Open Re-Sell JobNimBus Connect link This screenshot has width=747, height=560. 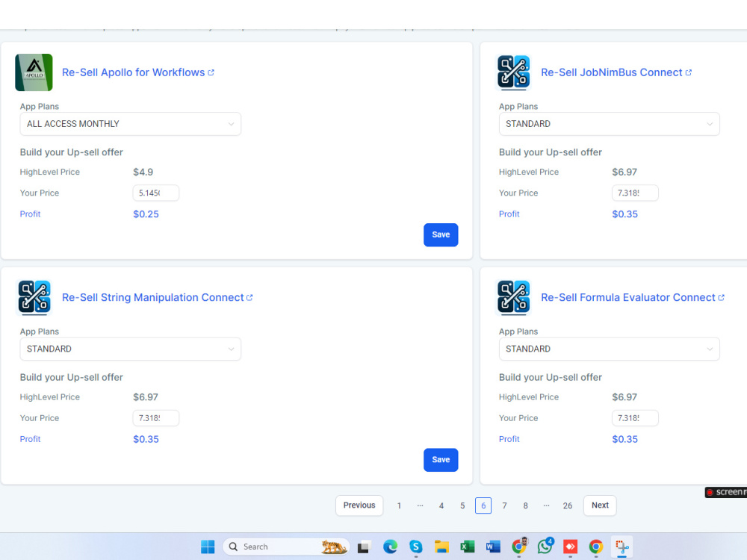[x=612, y=72]
